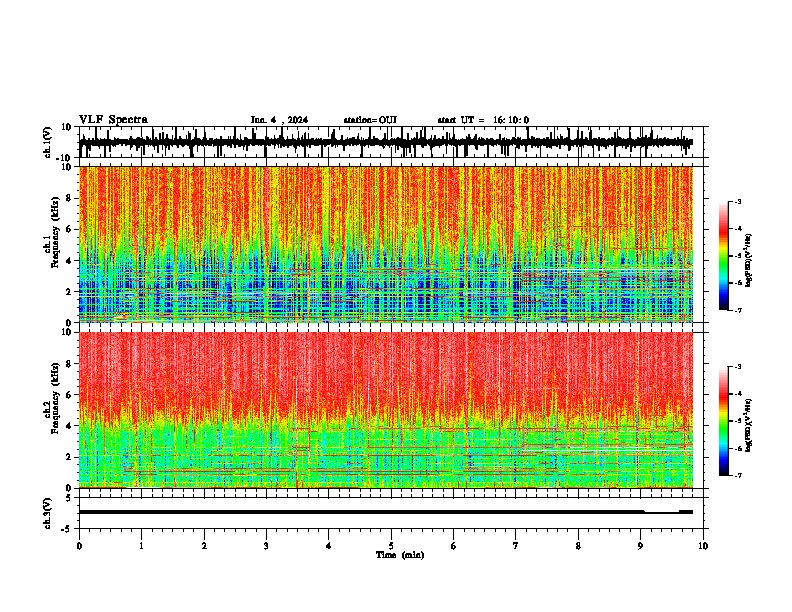Click the time axis tick label "10"

[x=703, y=546]
